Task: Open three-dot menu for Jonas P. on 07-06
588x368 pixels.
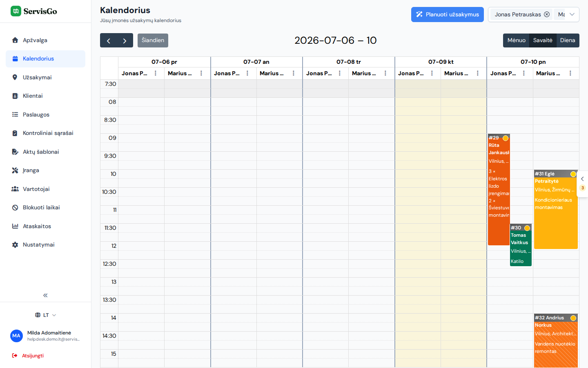Action: (156, 73)
